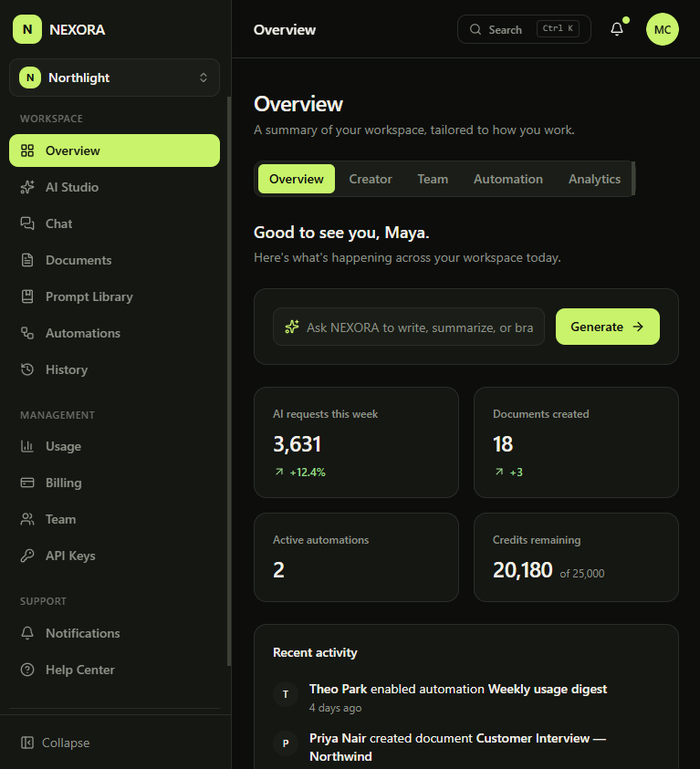
Task: Click 'Weekly usage digest' automation name
Action: (x=548, y=689)
